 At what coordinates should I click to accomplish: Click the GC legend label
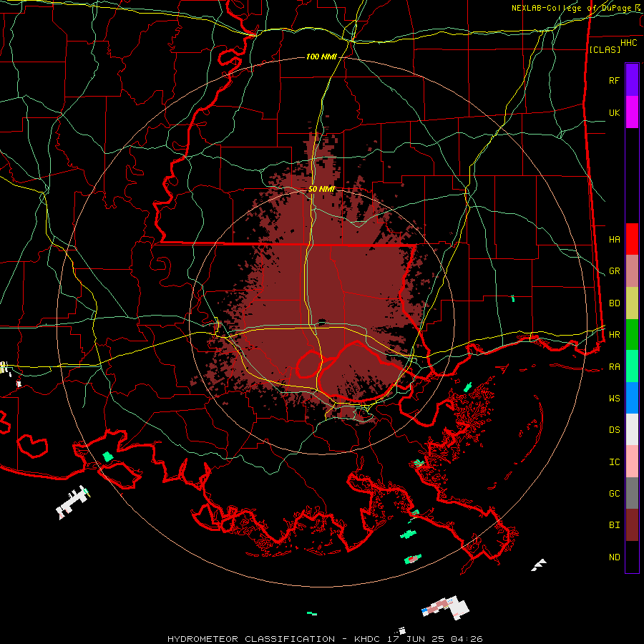pyautogui.click(x=614, y=494)
